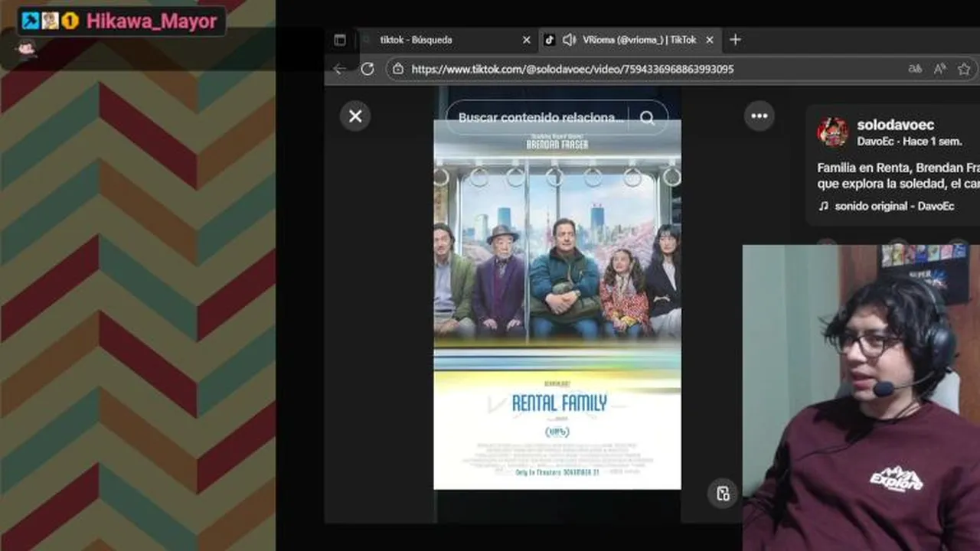Click the 'Hikawa_Mayor' stream name label
Screen dimensions: 980x551
[152, 21]
